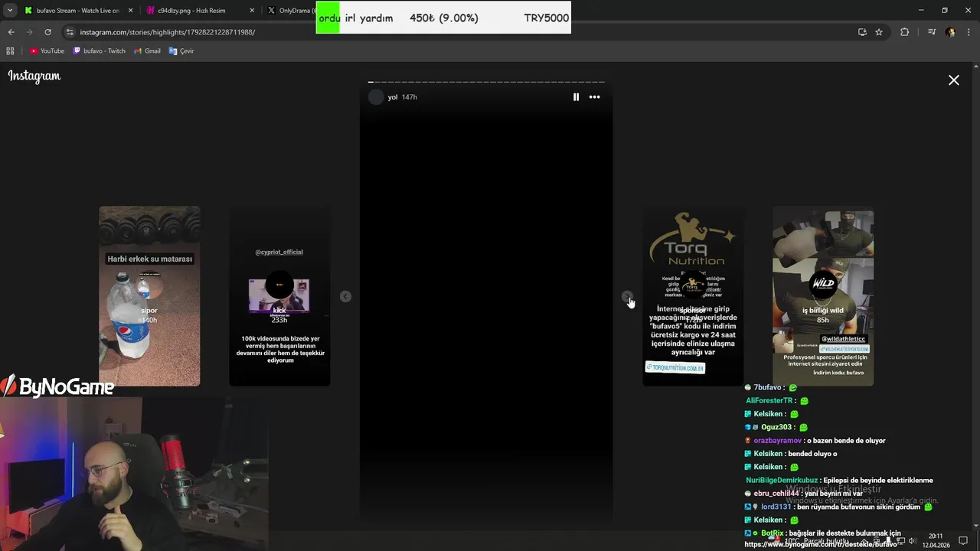This screenshot has height=551, width=980.
Task: Click the 'ordu irl yardım' goal bar
Action: click(x=443, y=18)
